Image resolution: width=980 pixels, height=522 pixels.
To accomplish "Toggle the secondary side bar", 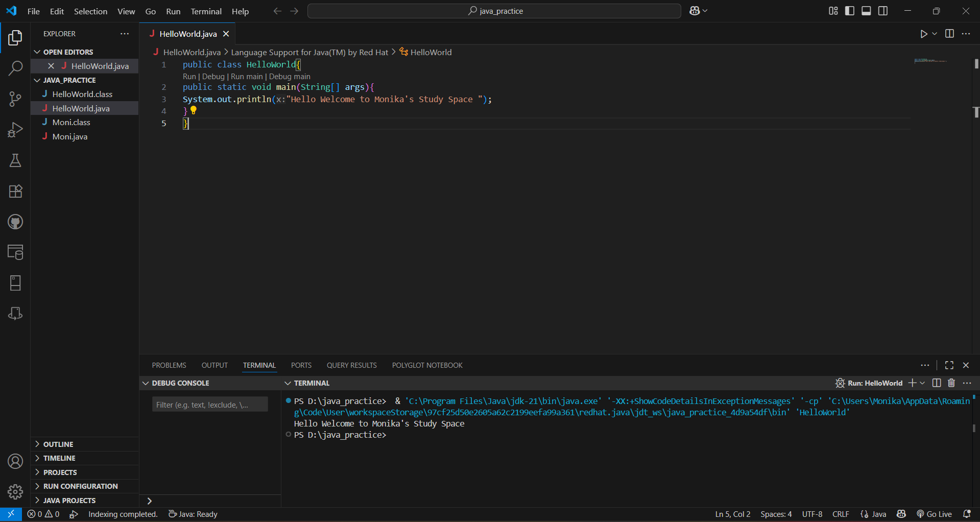I will (883, 10).
